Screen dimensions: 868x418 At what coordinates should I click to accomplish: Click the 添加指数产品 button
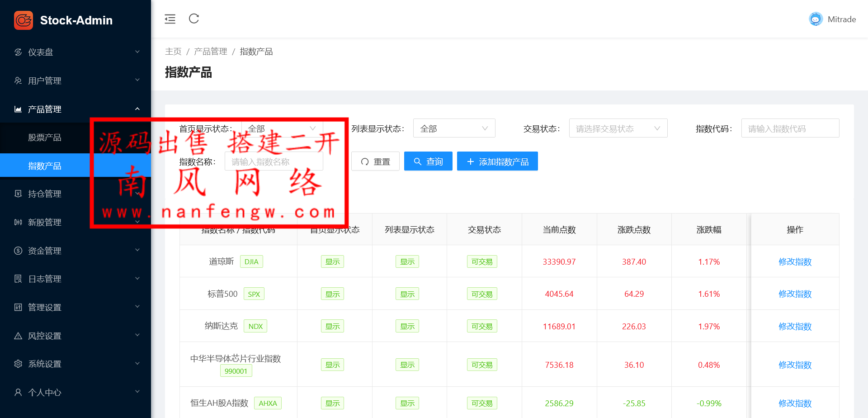[x=497, y=161]
